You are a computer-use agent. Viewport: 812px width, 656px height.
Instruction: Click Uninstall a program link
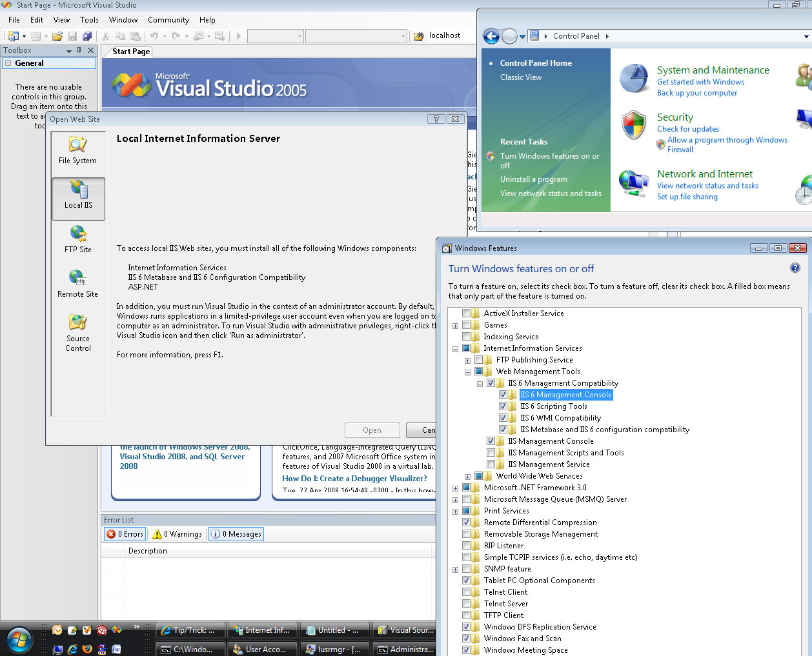click(x=534, y=179)
